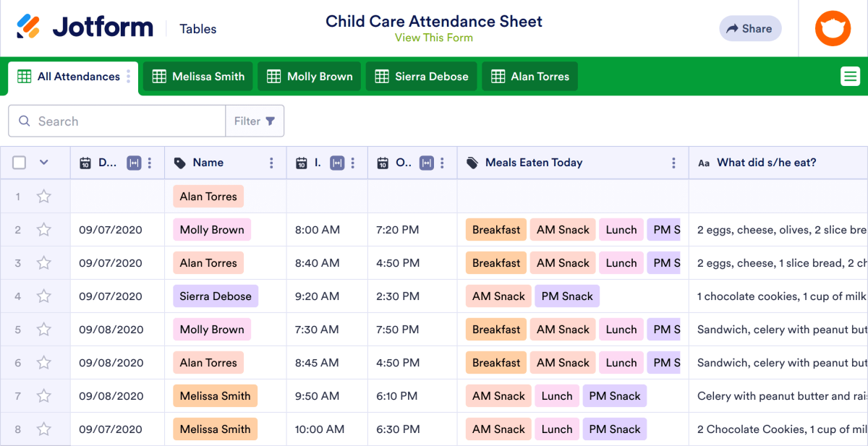Image resolution: width=868 pixels, height=446 pixels.
Task: Open the Filter dropdown
Action: (255, 121)
